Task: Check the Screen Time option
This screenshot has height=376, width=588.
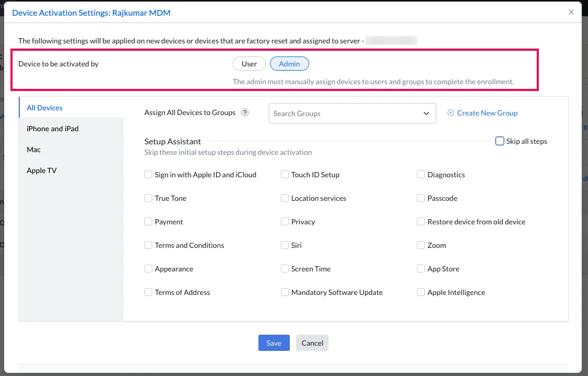Action: [285, 269]
